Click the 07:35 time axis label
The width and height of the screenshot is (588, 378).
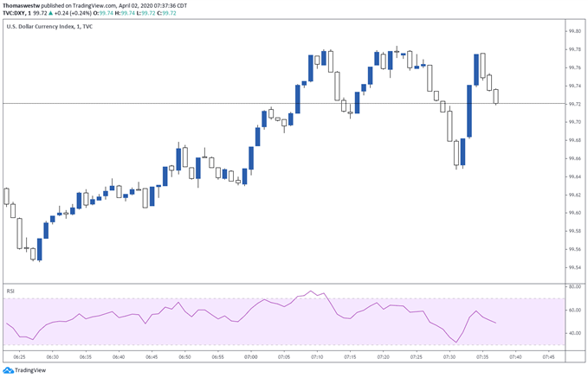tap(482, 357)
